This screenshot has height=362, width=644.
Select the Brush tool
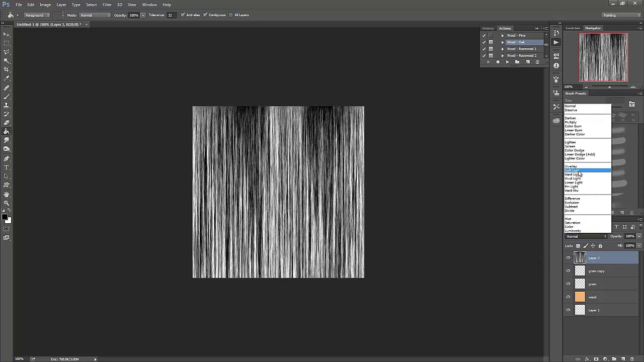pyautogui.click(x=7, y=97)
